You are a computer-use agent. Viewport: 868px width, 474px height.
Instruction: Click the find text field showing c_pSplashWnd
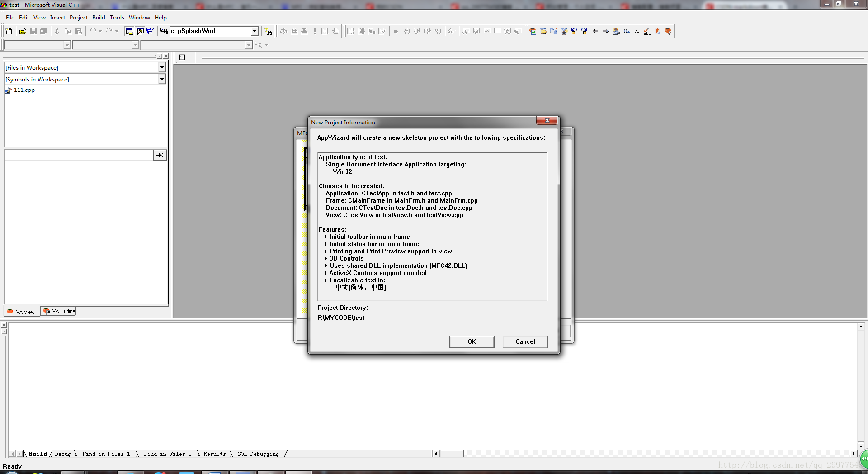[x=210, y=31]
